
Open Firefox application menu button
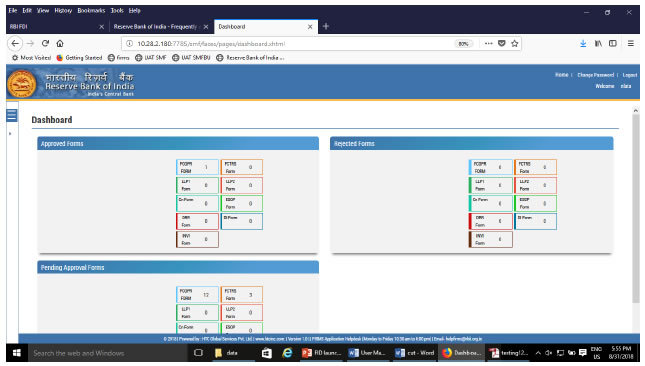pos(630,43)
